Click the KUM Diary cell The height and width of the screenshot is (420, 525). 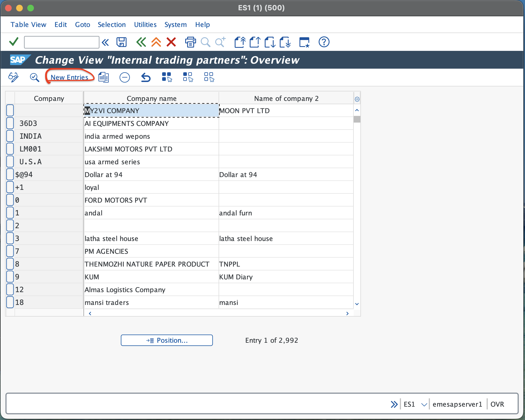pyautogui.click(x=286, y=277)
